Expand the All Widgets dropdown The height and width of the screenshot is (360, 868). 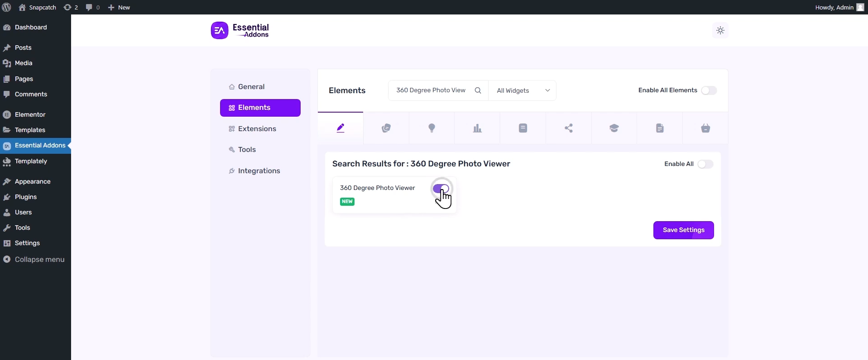click(x=523, y=90)
